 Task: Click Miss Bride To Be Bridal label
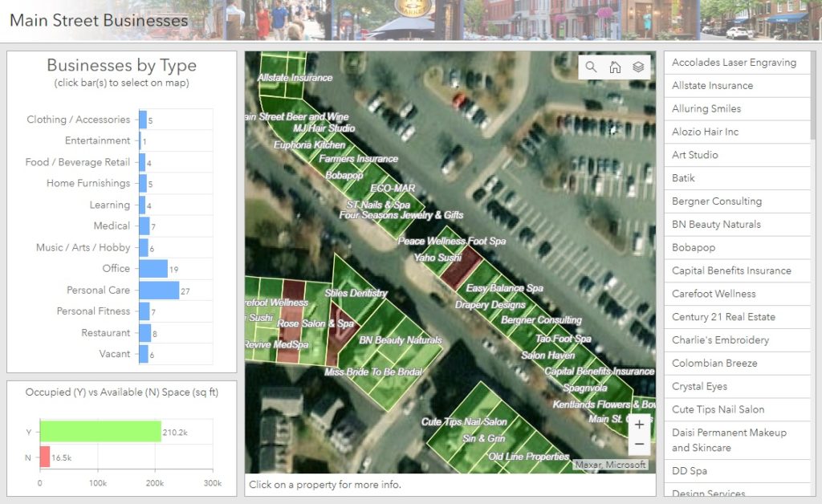click(373, 372)
